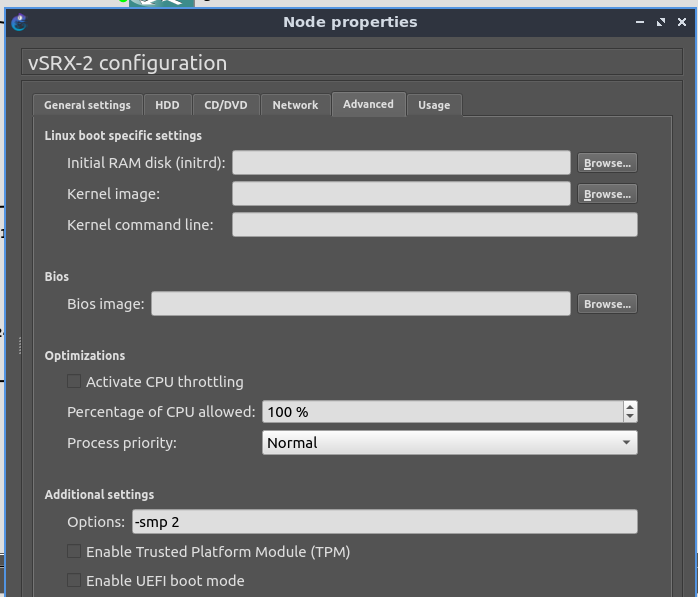The height and width of the screenshot is (597, 698).
Task: Select the CD/DVD tab
Action: tap(226, 105)
